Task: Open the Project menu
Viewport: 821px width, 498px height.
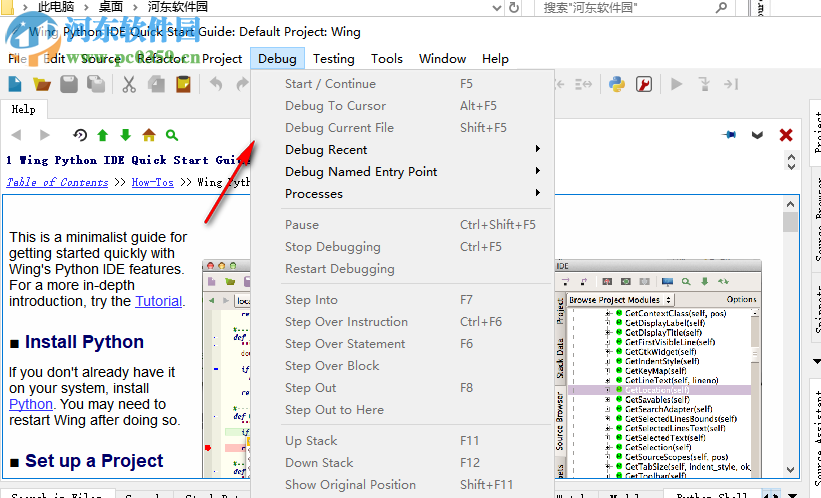Action: point(222,59)
